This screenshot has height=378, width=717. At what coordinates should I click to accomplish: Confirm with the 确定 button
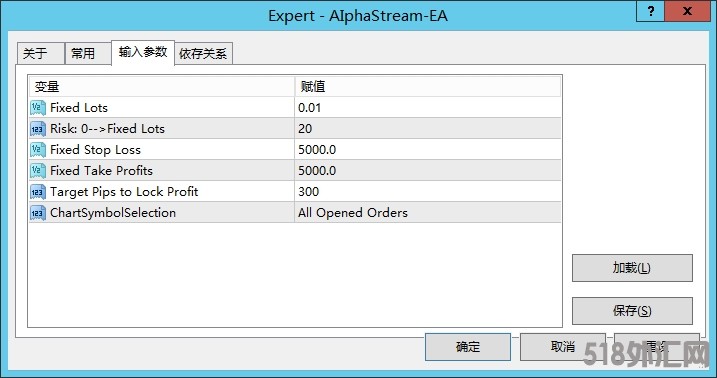pyautogui.click(x=468, y=347)
